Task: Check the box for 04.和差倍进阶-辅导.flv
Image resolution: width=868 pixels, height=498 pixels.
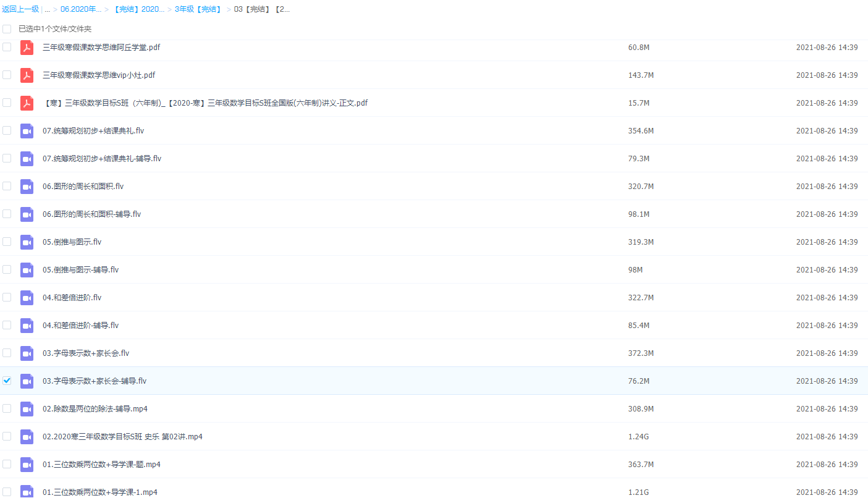Action: [x=7, y=325]
